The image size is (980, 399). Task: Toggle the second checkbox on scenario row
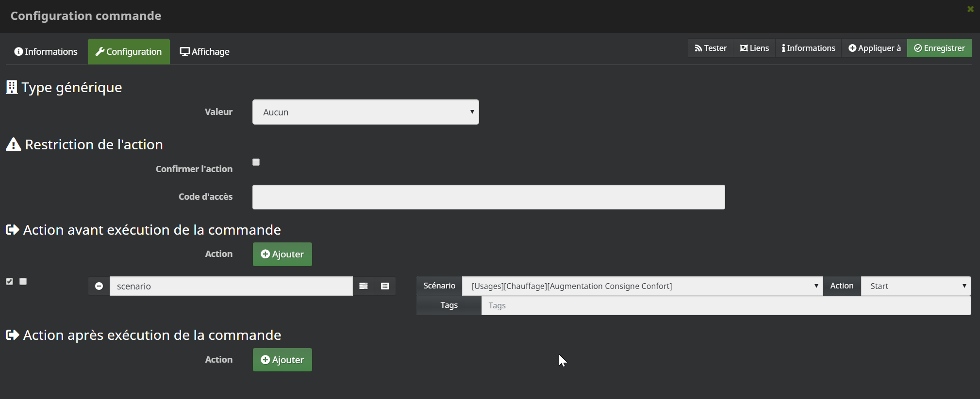pyautogui.click(x=23, y=281)
